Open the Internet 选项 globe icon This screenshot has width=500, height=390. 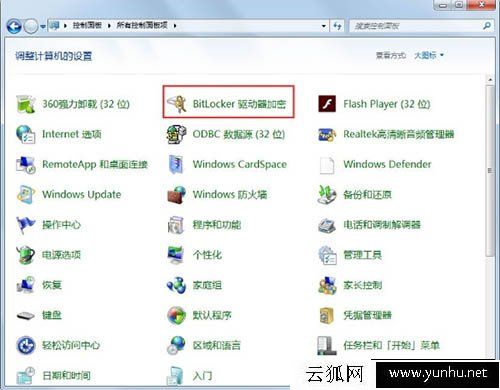(x=26, y=134)
